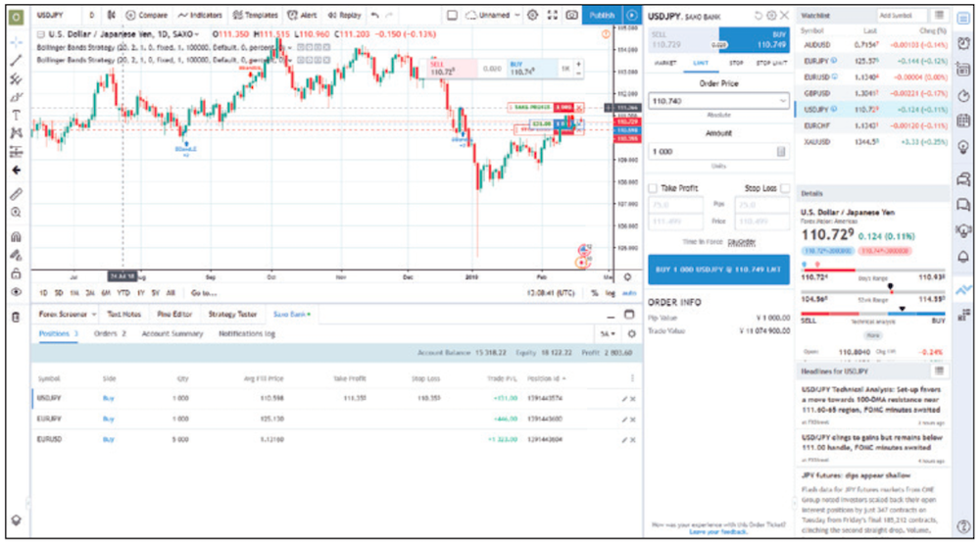The width and height of the screenshot is (980, 546).
Task: Select the trend line drawing tool
Action: (16, 61)
